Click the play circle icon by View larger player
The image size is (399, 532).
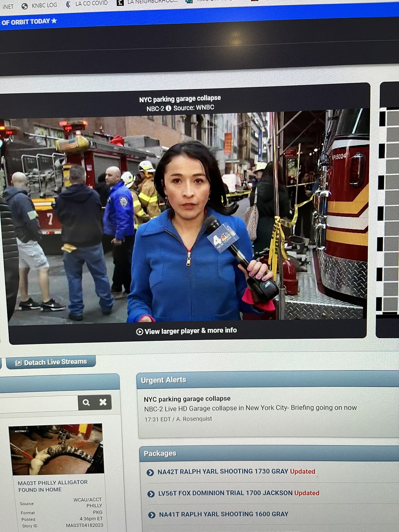tap(139, 332)
